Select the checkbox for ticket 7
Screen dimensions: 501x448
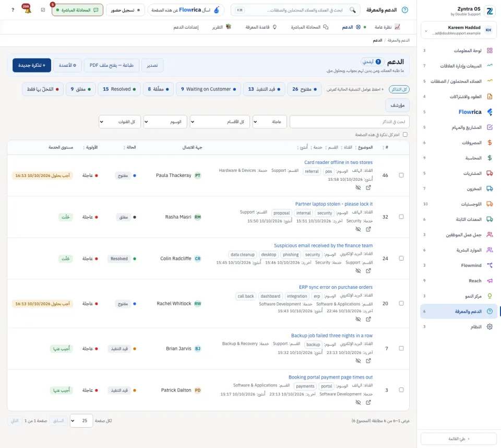(x=401, y=349)
